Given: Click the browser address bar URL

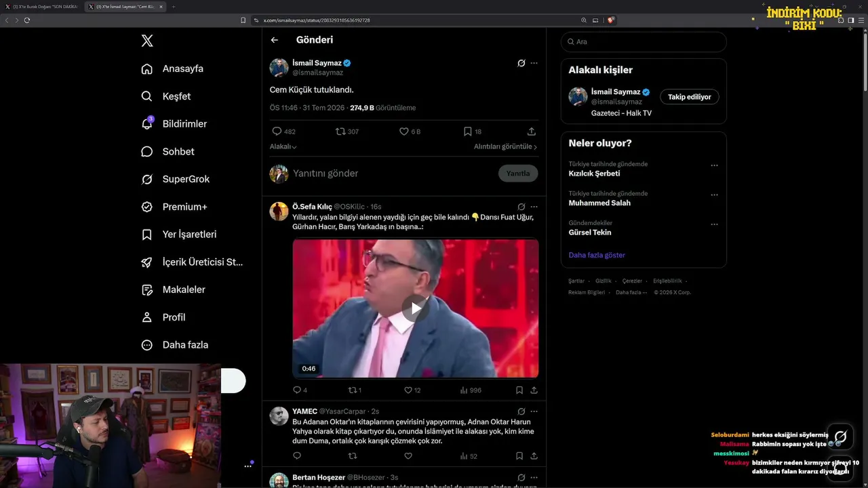Looking at the screenshot, I should tap(317, 20).
